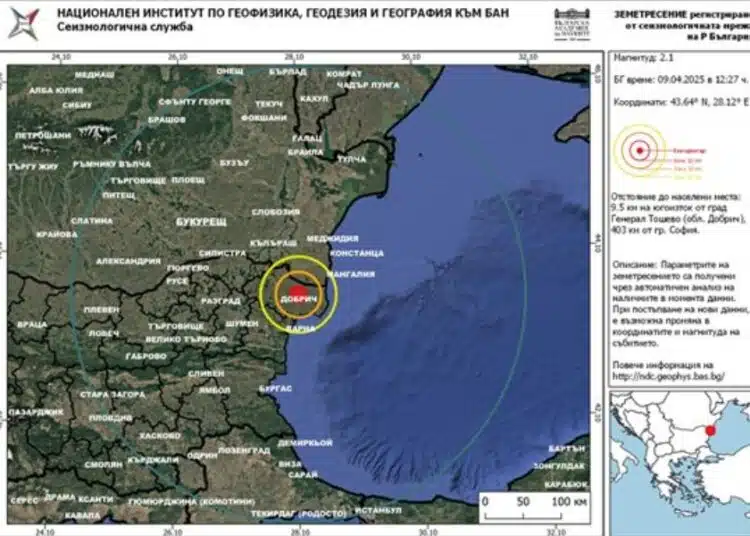Click the КРАЙОВА city label
Screen dimensions: 750x536
(57, 235)
